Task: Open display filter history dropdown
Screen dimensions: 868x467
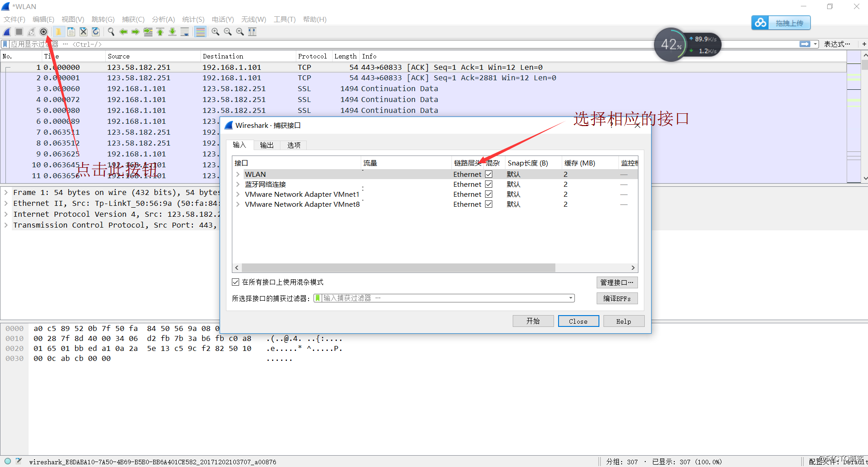Action: [x=816, y=44]
